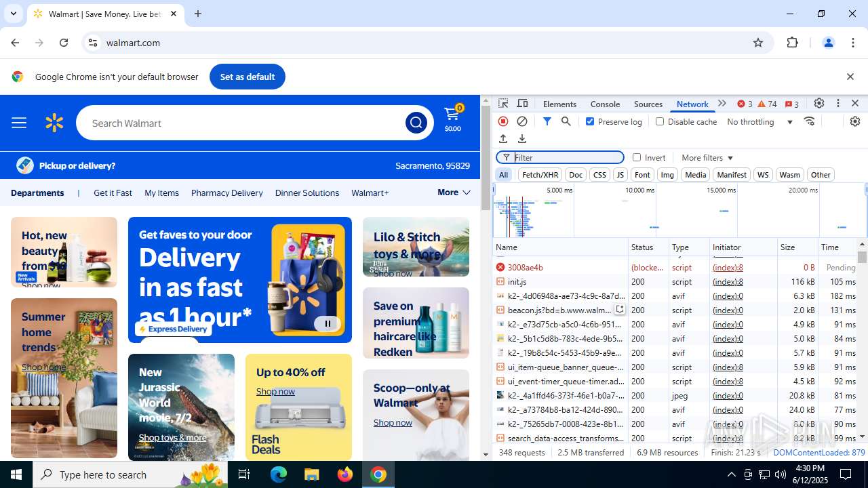Export HAR file download icon

522,139
